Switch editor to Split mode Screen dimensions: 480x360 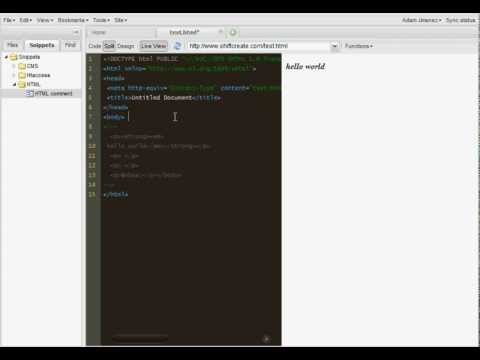(x=109, y=46)
